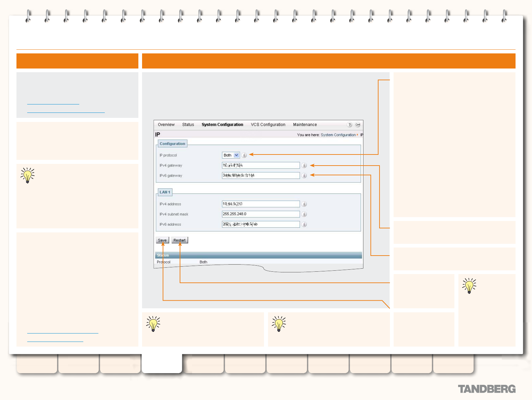This screenshot has width=532, height=400.
Task: Click the LAN 1 section heading
Action: [x=165, y=192]
